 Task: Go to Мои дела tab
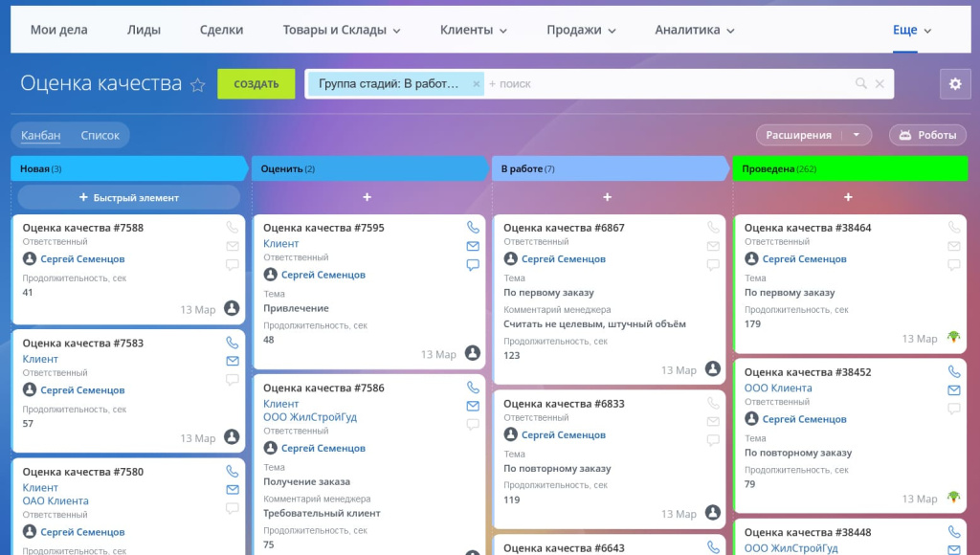pyautogui.click(x=58, y=30)
